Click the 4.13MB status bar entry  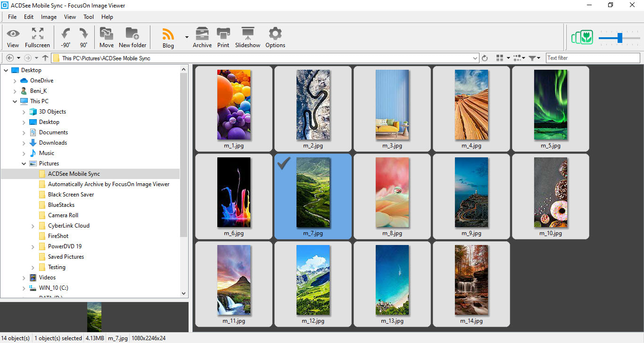[x=96, y=338]
